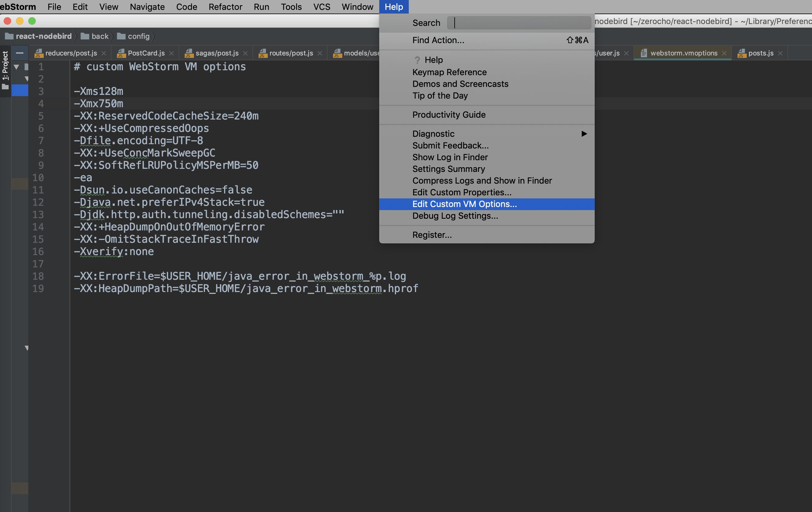The image size is (812, 512).
Task: Expand the Diagnostic submenu arrow
Action: click(x=584, y=134)
